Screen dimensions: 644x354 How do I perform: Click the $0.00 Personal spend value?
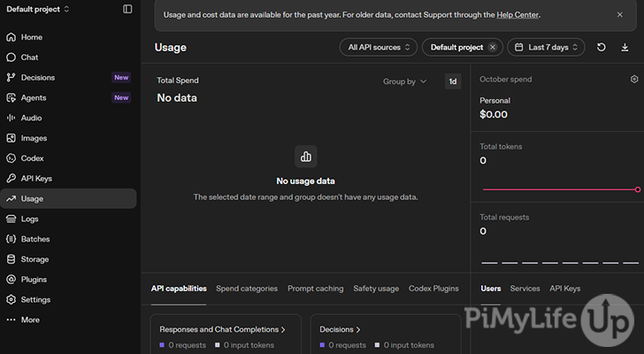pyautogui.click(x=494, y=114)
